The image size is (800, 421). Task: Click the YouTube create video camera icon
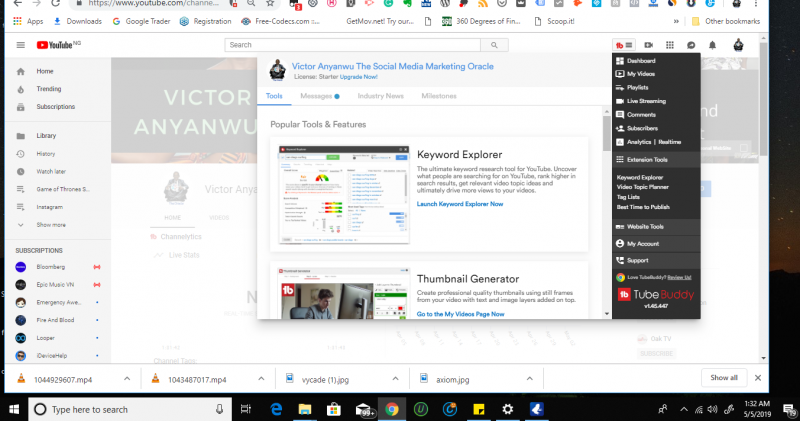648,45
